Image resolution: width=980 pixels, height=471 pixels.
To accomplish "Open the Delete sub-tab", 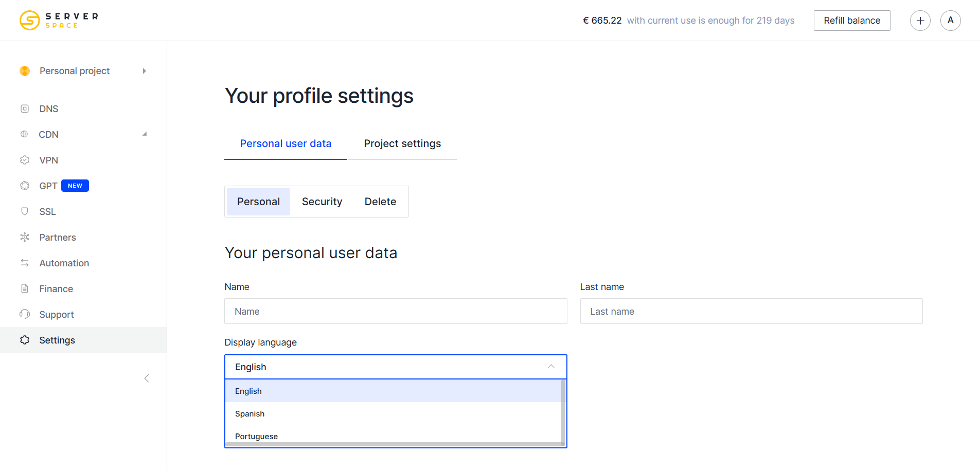I will (x=380, y=202).
